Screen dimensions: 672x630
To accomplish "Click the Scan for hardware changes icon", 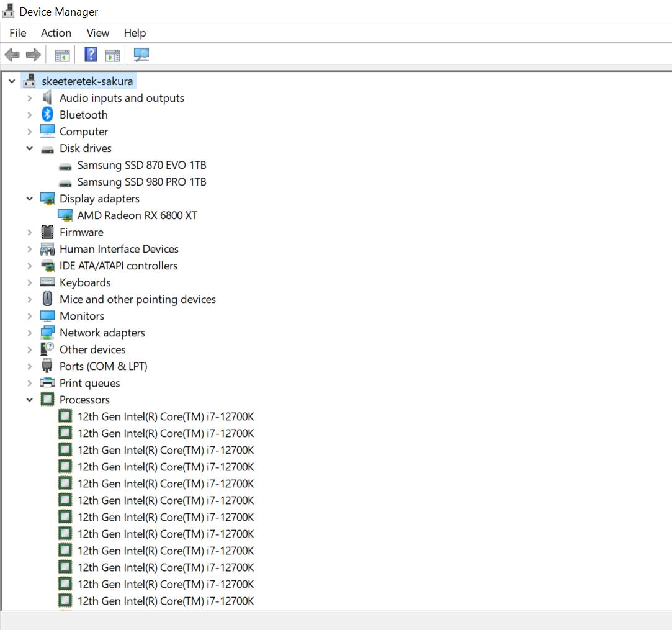I will click(141, 54).
